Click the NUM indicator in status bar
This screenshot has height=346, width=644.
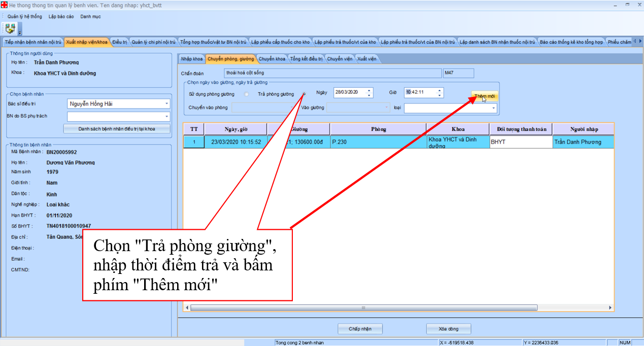tap(625, 342)
